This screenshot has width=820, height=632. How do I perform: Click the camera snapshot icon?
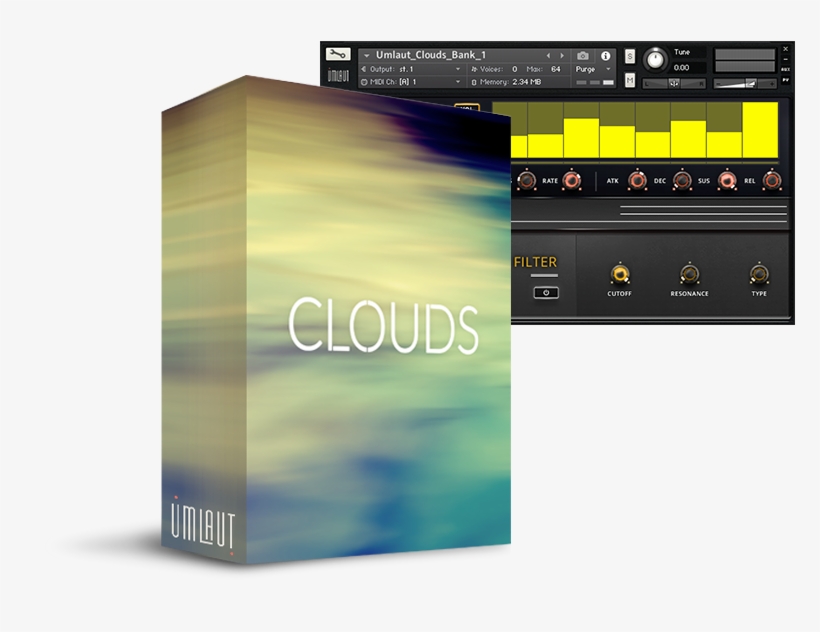tap(583, 54)
